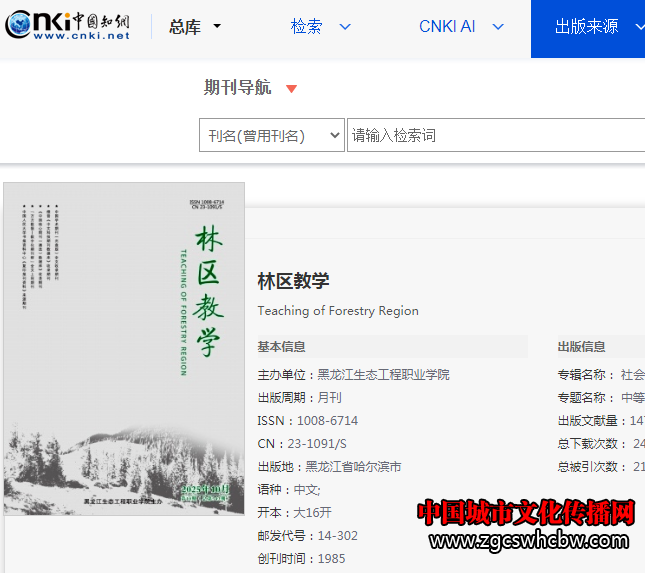Click the chevron next to 检索
This screenshot has height=573, width=645.
point(345,27)
